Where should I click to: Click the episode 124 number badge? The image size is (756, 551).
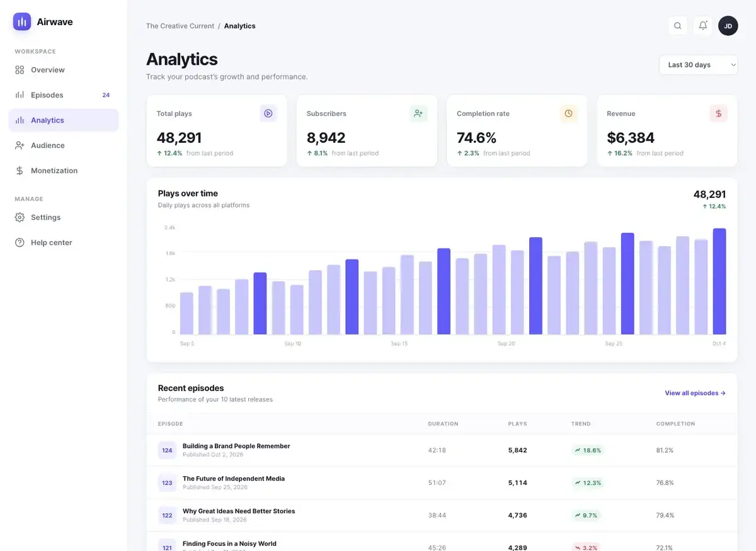tap(167, 450)
